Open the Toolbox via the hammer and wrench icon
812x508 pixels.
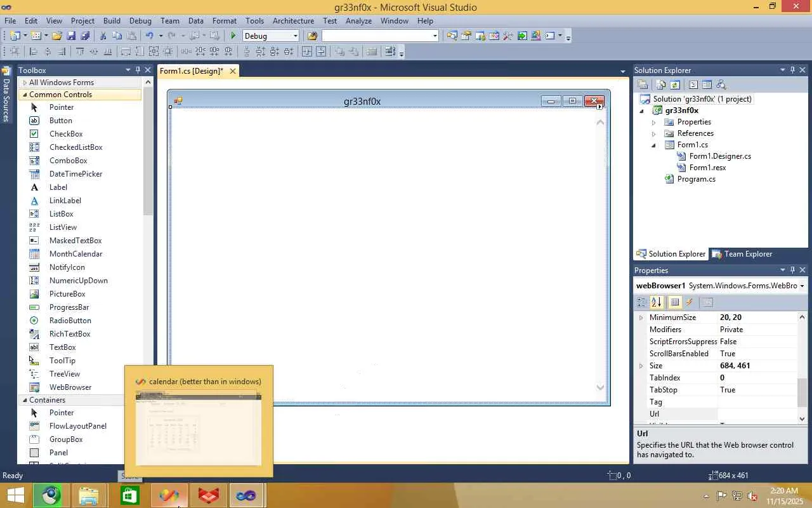click(507, 36)
